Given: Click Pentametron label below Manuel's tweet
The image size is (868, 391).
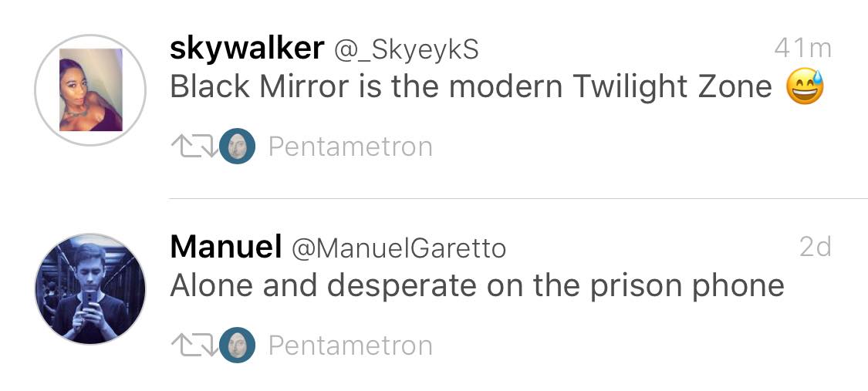Looking at the screenshot, I should click(350, 345).
